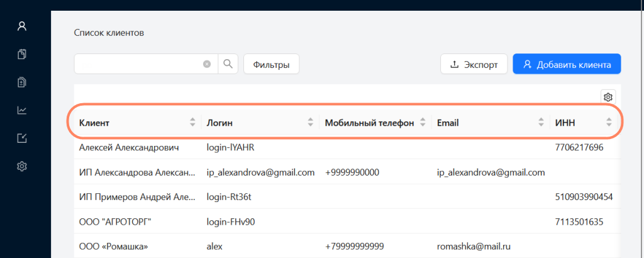Image resolution: width=644 pixels, height=258 pixels.
Task: Open the invoices document icon in sidebar
Action: click(x=22, y=82)
